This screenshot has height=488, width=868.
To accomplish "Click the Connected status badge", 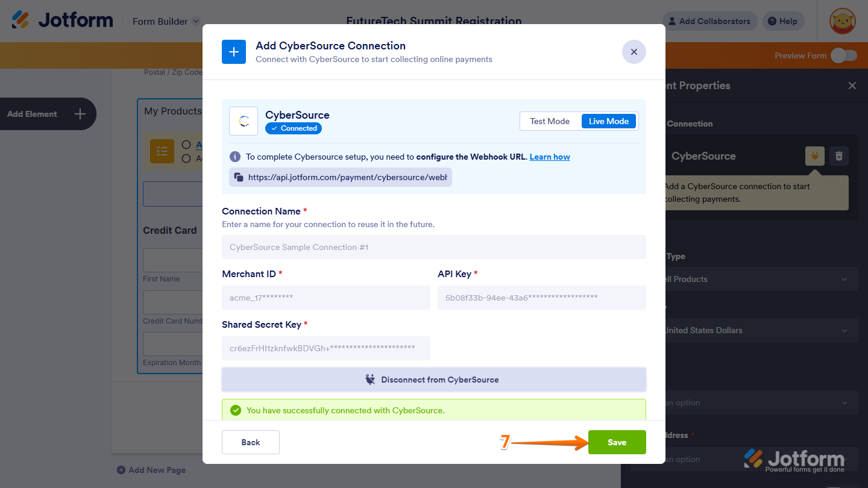I will (x=294, y=128).
